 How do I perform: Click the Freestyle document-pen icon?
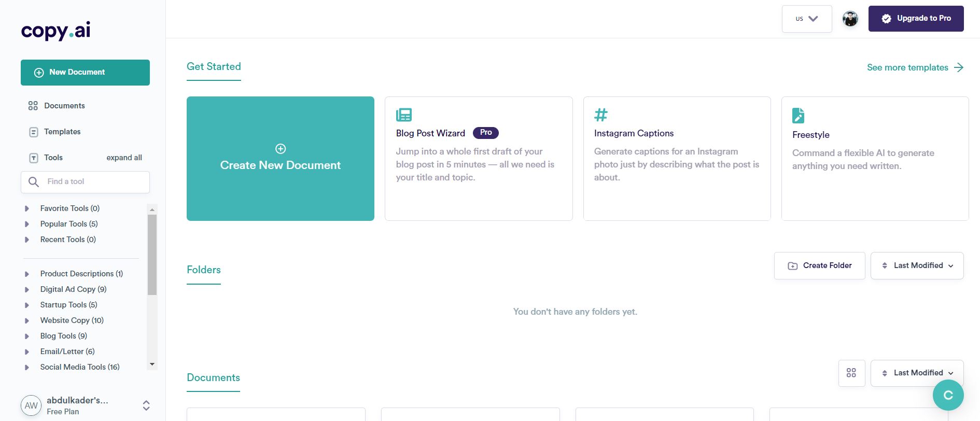click(x=799, y=115)
